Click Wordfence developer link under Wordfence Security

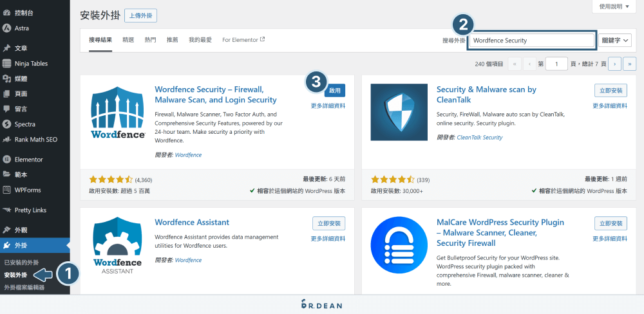click(188, 154)
